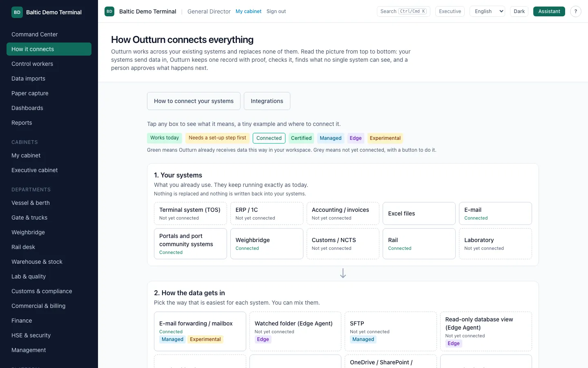Follow the My cabinet link in the header
The height and width of the screenshot is (368, 588).
pos(249,11)
